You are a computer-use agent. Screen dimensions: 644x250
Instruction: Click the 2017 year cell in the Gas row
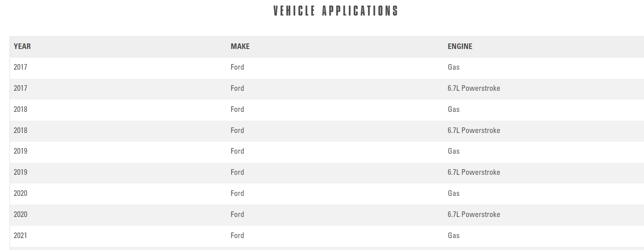point(20,67)
